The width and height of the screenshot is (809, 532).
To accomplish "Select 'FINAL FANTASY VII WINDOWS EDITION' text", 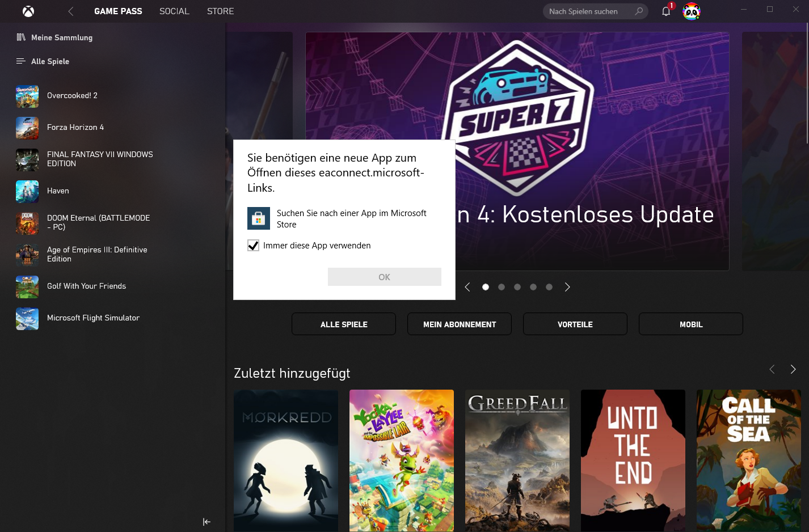I will (100, 159).
